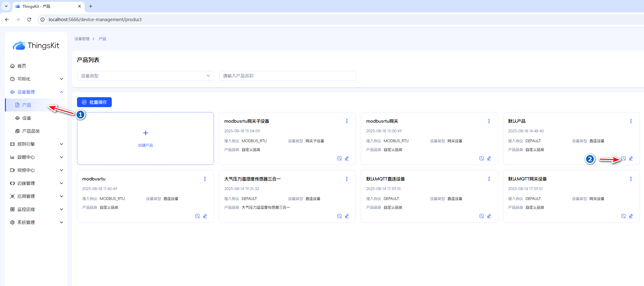644x286 pixels.
Task: Expand the 系统管理 sidebar menu
Action: click(36, 222)
